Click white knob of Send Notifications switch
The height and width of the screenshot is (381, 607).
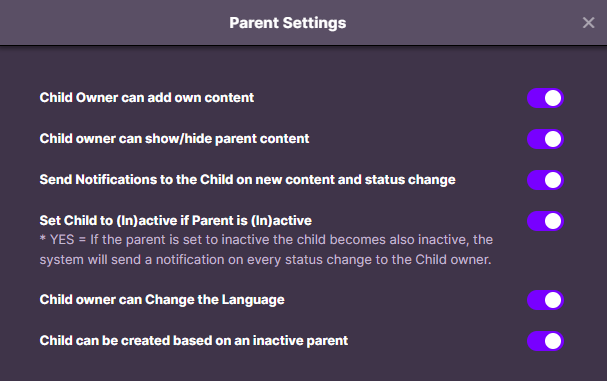[x=553, y=180]
